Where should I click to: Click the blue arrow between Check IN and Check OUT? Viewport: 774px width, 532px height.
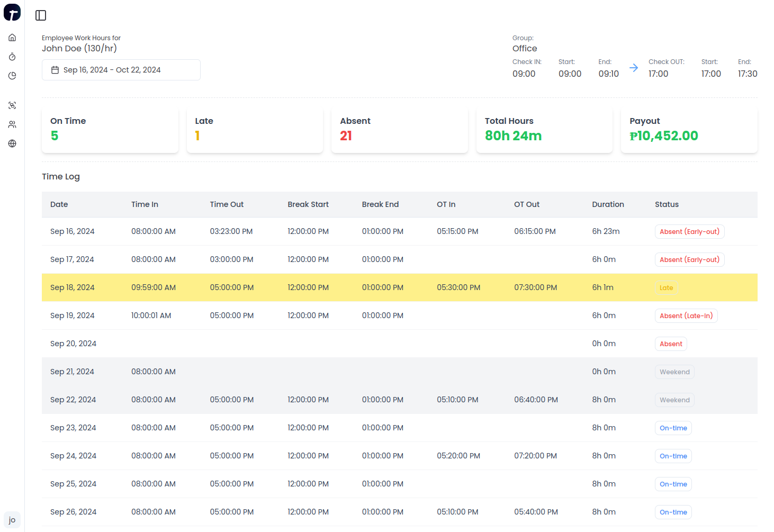point(634,68)
